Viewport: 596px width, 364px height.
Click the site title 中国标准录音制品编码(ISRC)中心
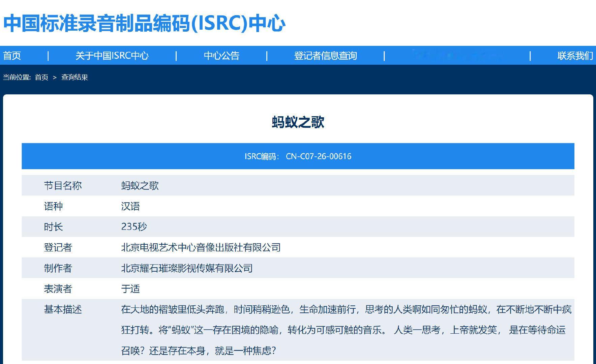tap(143, 23)
